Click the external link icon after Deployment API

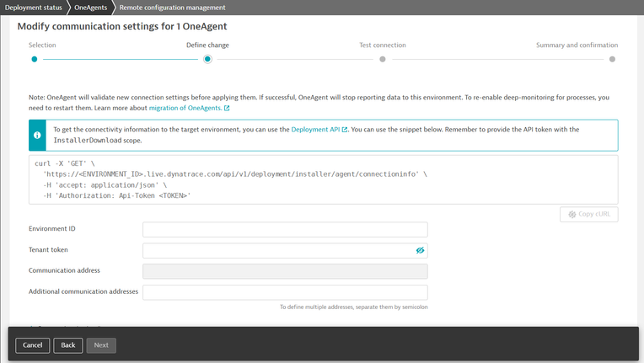(x=345, y=130)
